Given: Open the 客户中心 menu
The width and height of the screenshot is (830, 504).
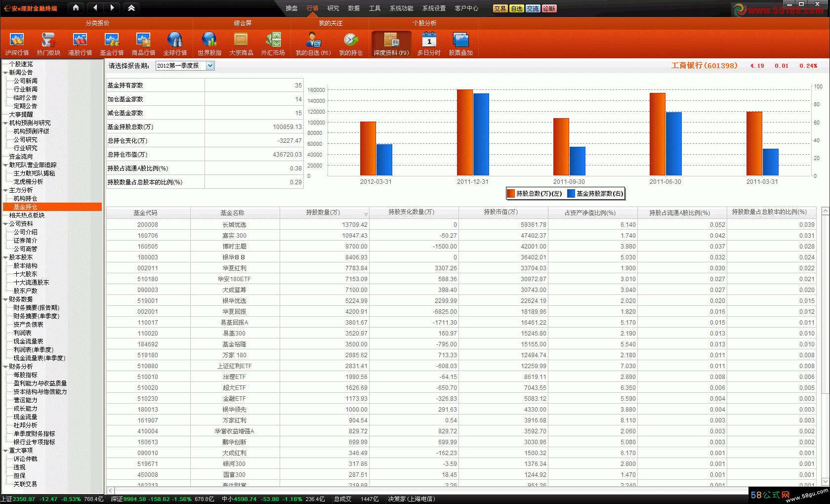Looking at the screenshot, I should [x=466, y=8].
